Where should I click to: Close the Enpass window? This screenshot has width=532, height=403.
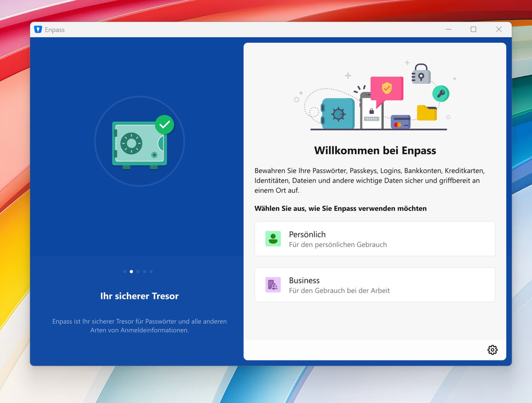pos(499,30)
